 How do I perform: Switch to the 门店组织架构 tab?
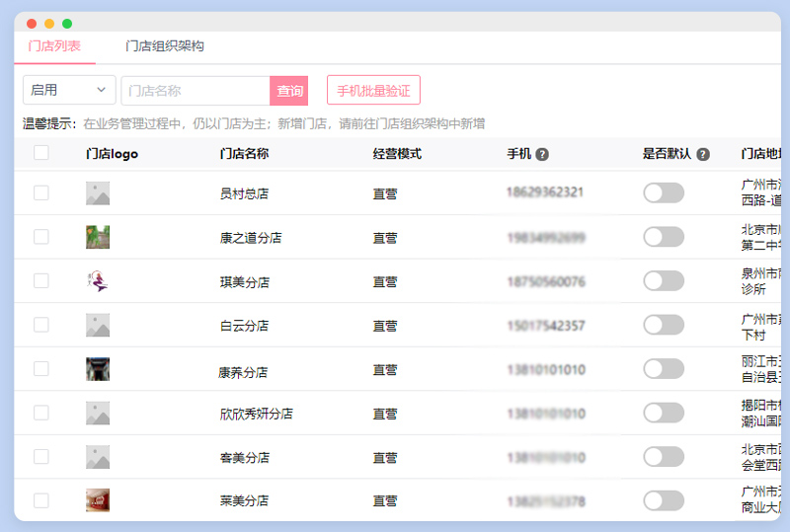click(165, 46)
